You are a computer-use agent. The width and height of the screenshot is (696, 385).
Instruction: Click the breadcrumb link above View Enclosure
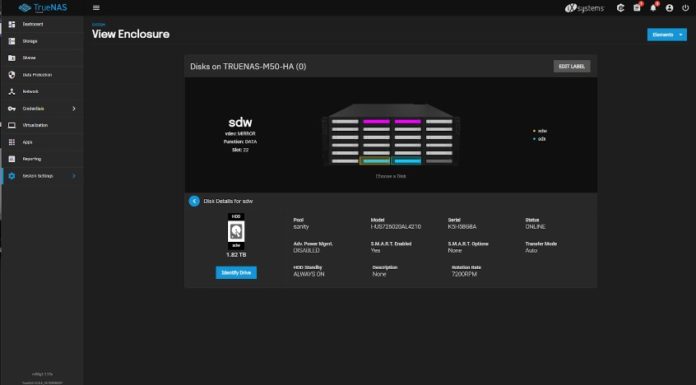point(99,24)
